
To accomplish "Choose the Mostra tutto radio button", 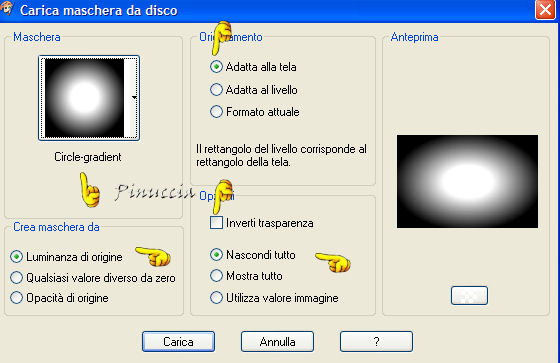I will [216, 276].
